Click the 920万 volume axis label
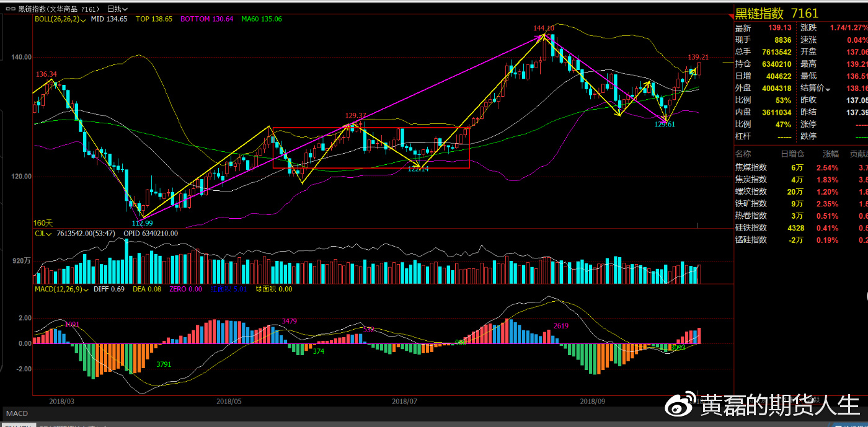The height and width of the screenshot is (427, 868). point(22,262)
